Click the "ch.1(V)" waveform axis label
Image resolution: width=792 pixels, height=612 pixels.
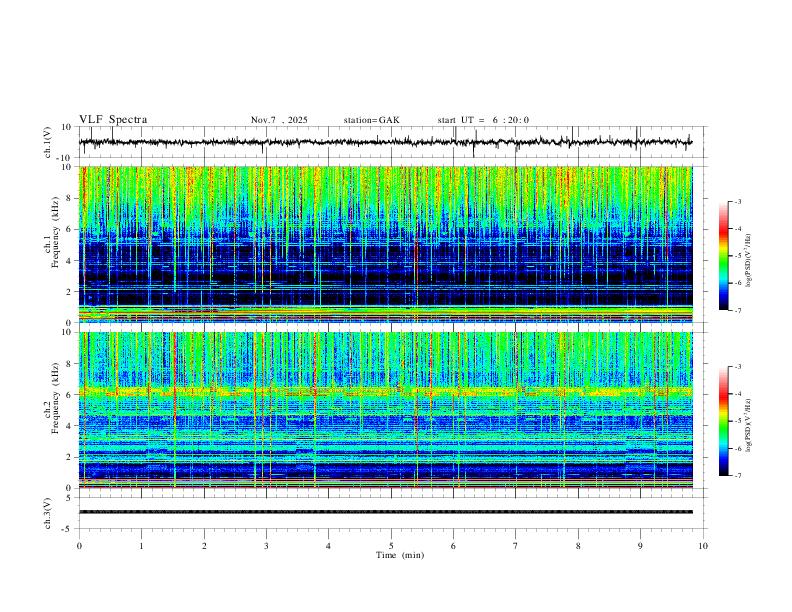point(48,142)
